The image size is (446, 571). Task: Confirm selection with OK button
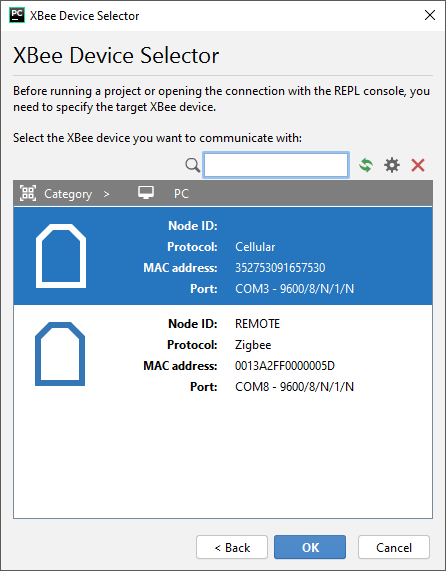point(310,547)
